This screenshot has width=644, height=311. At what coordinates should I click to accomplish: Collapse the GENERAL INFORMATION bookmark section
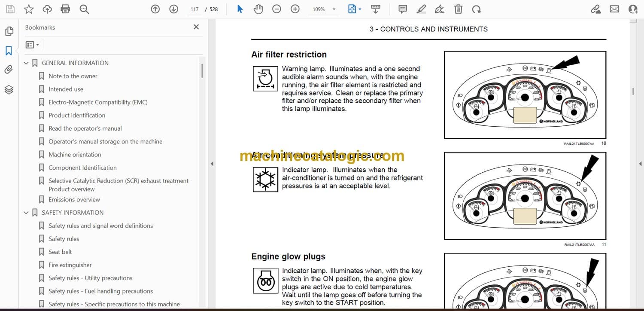coord(26,63)
